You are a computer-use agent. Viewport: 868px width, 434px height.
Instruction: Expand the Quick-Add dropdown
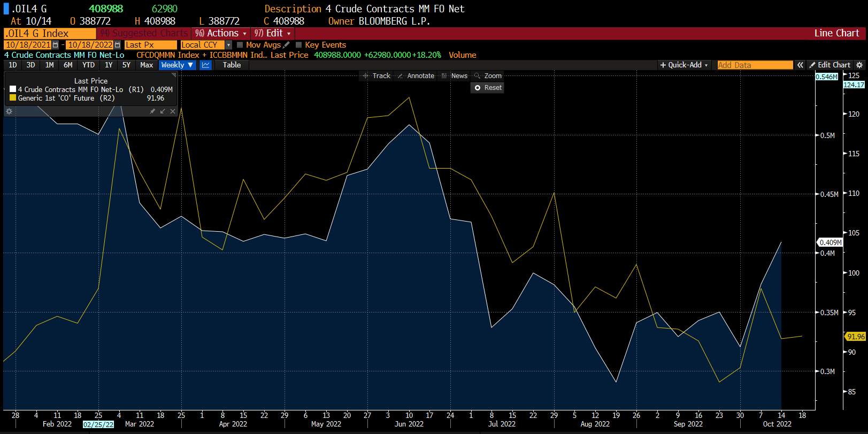click(x=684, y=65)
